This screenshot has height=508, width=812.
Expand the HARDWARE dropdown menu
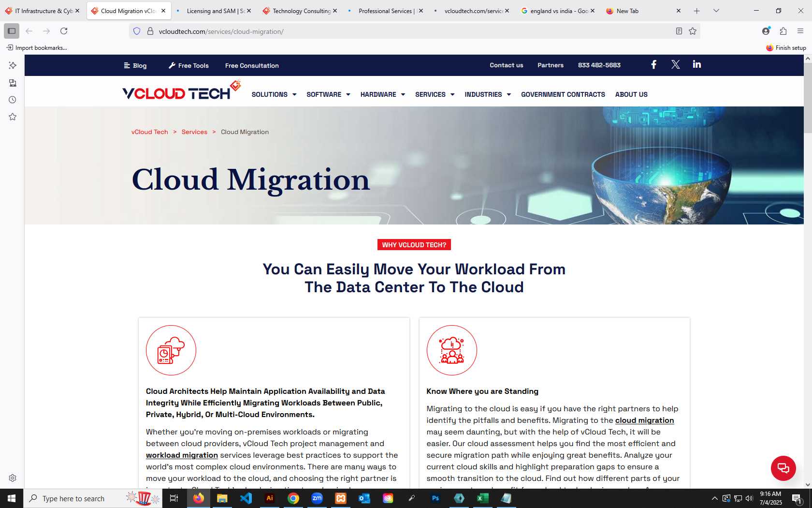click(382, 94)
